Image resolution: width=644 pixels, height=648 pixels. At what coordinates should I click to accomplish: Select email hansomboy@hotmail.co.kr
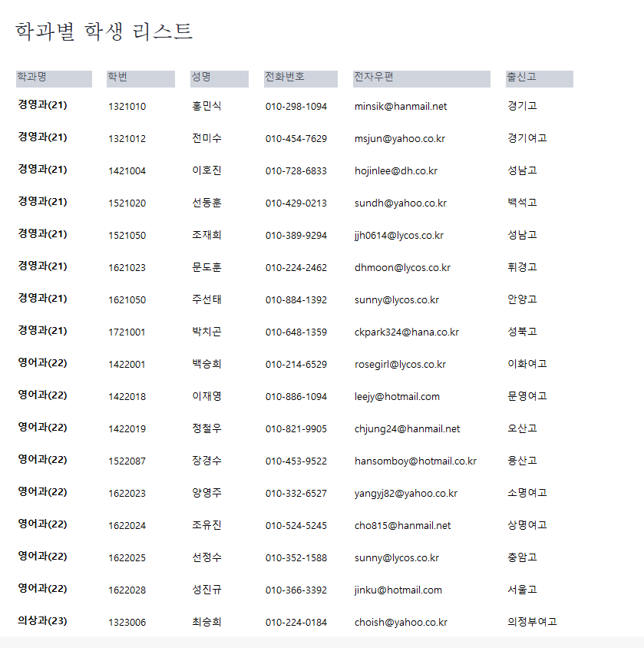click(415, 461)
